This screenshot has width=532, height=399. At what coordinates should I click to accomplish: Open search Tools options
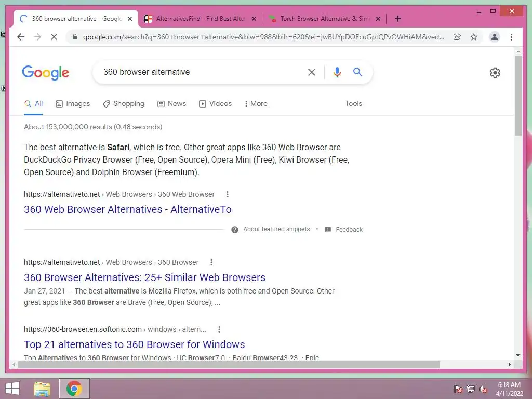click(353, 104)
